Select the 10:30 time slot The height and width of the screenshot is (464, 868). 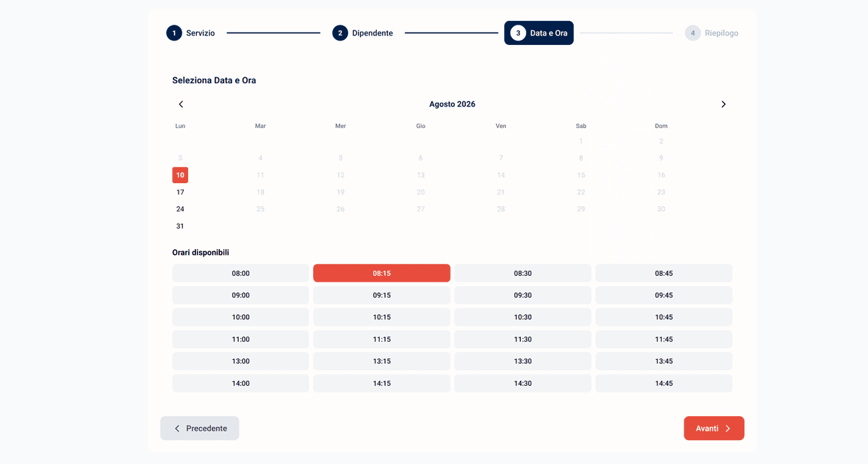pyautogui.click(x=523, y=318)
